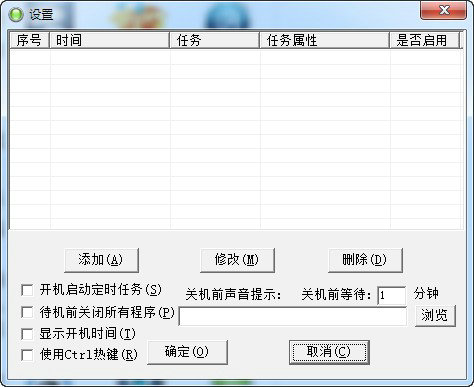The height and width of the screenshot is (387, 474).
Task: Click the 添加(A) button
Action: click(101, 260)
